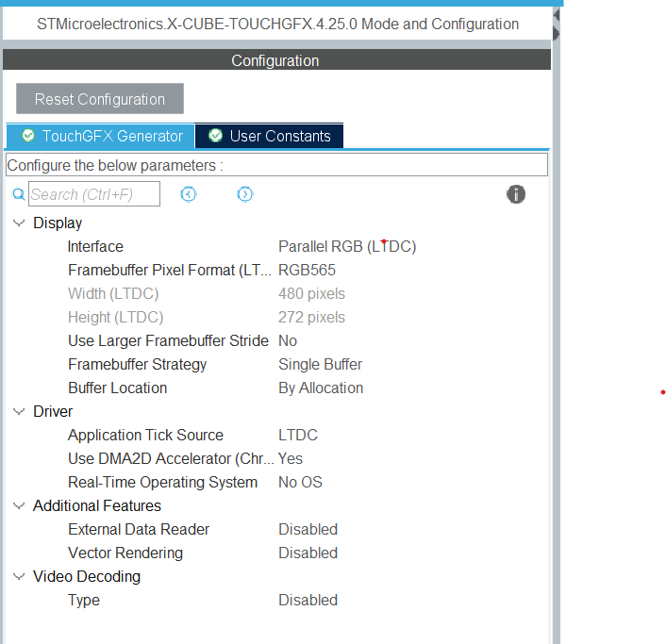
Task: Select the Framebuffer Strategy label
Action: [137, 364]
